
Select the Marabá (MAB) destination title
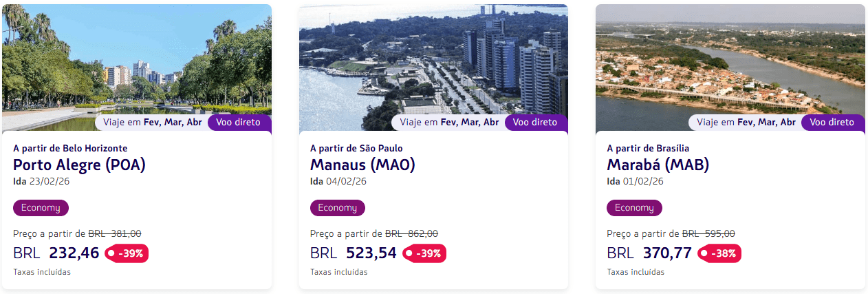pyautogui.click(x=658, y=165)
